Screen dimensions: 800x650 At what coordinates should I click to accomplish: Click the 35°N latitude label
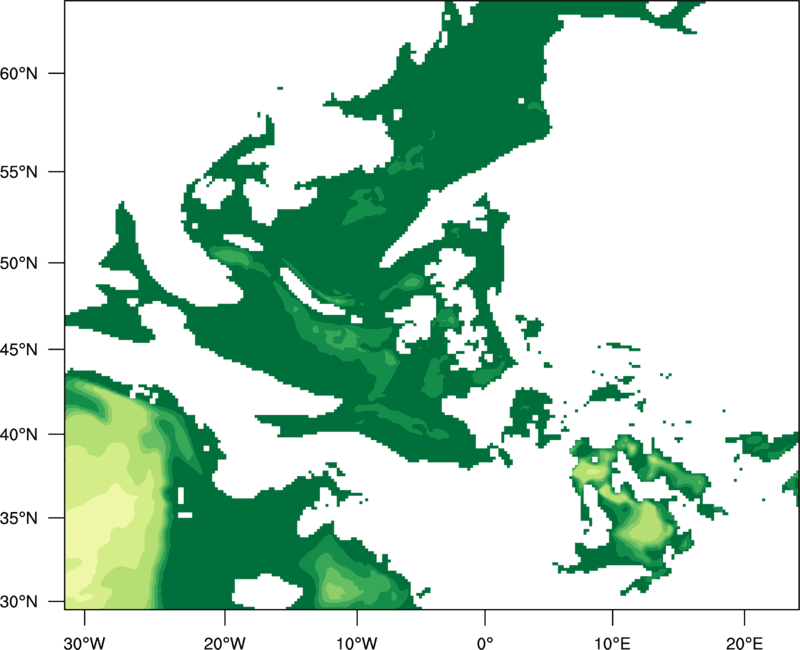click(19, 518)
